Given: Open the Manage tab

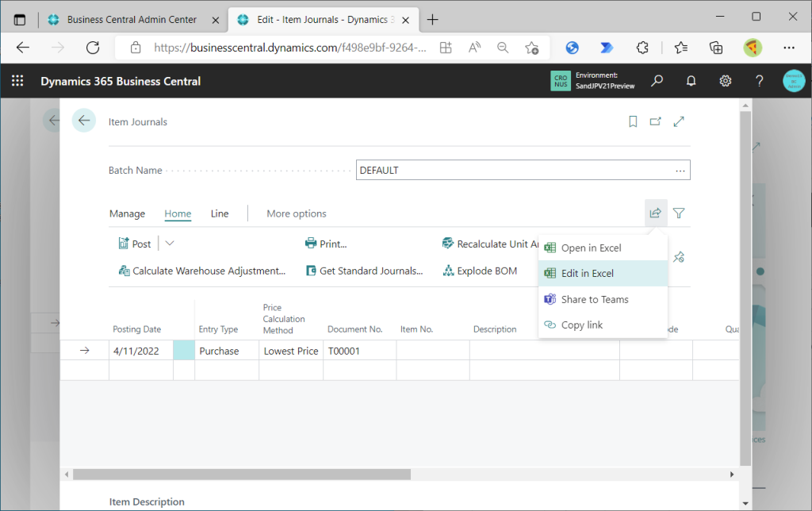Looking at the screenshot, I should [x=127, y=213].
